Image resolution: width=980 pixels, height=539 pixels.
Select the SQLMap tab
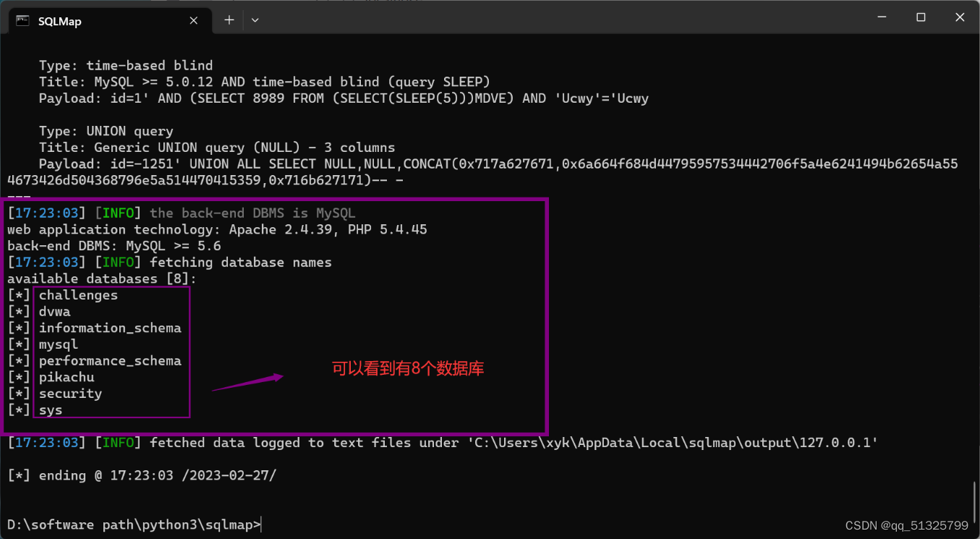pos(108,21)
